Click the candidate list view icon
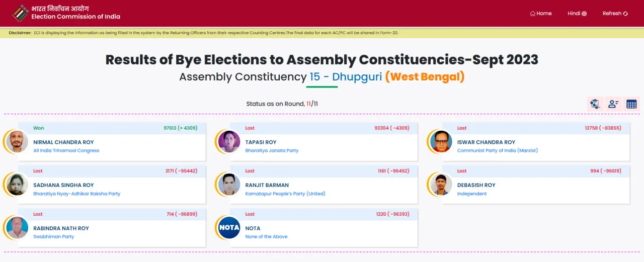Viewport: 644px width, 262px height. (x=613, y=104)
